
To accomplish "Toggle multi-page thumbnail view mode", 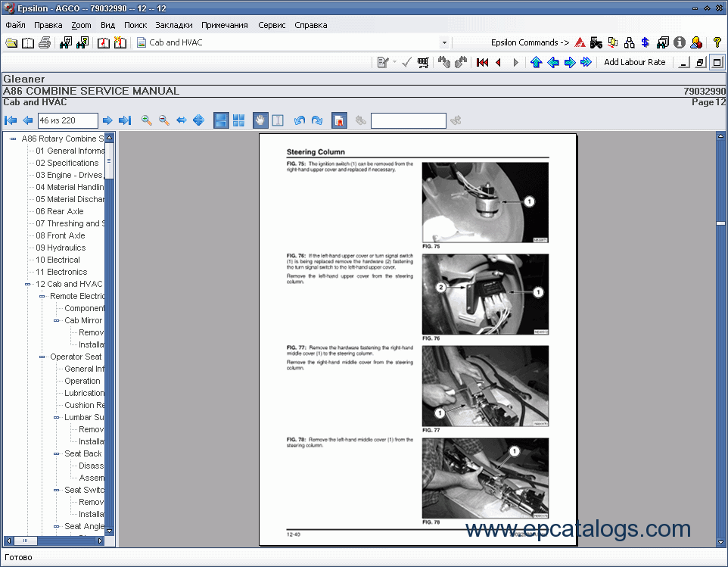I will click(238, 120).
